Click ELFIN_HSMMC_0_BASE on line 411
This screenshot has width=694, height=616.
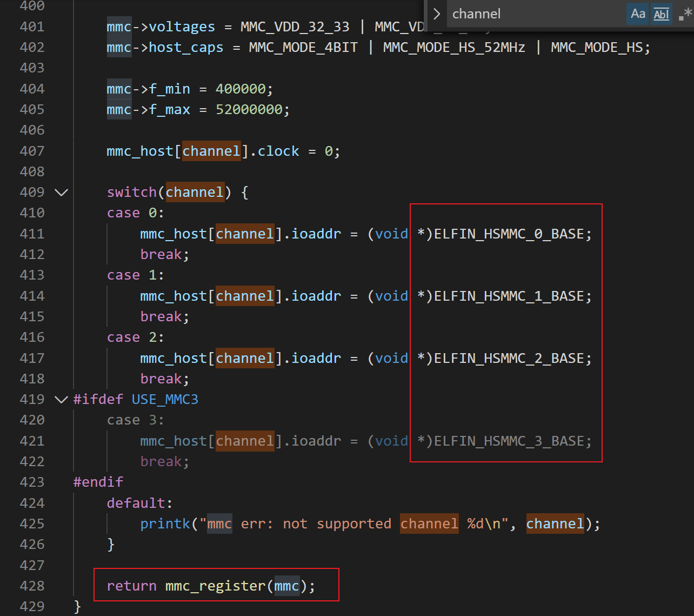[x=509, y=234]
